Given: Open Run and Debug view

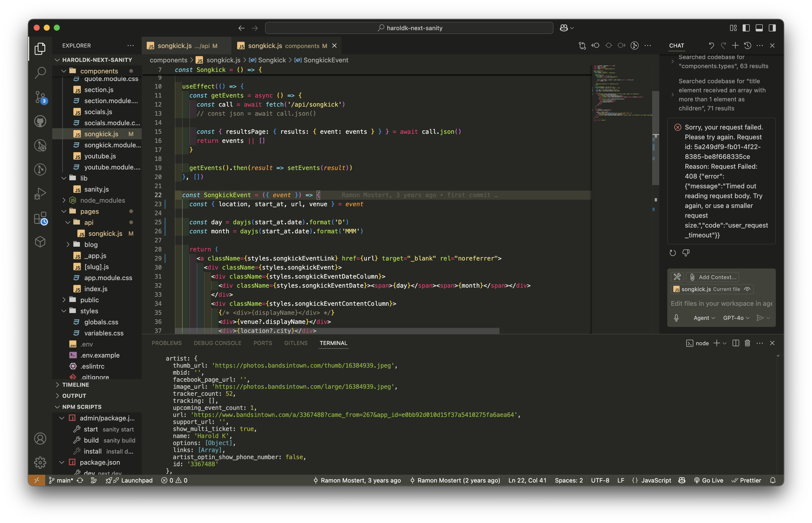Looking at the screenshot, I should click(40, 194).
